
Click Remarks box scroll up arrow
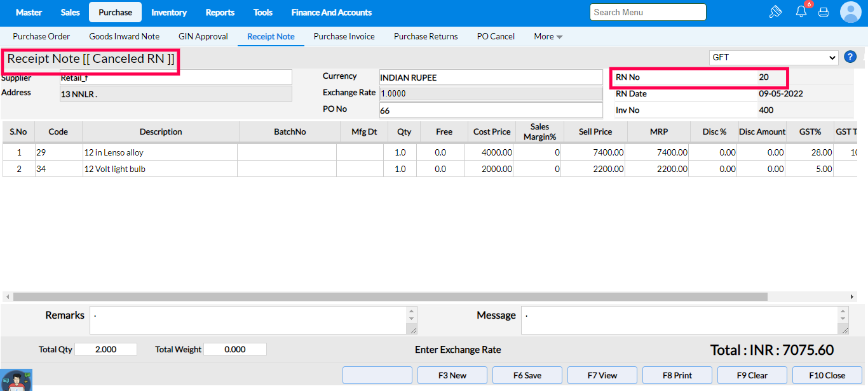point(412,312)
